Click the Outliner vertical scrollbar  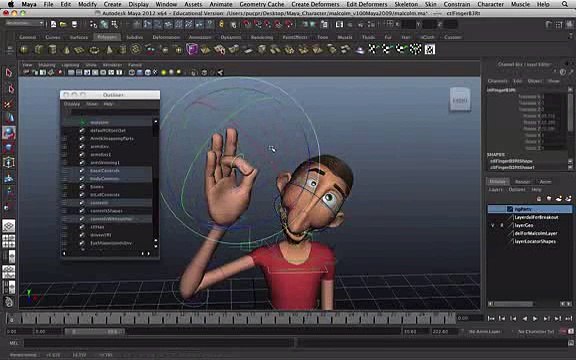(156, 184)
